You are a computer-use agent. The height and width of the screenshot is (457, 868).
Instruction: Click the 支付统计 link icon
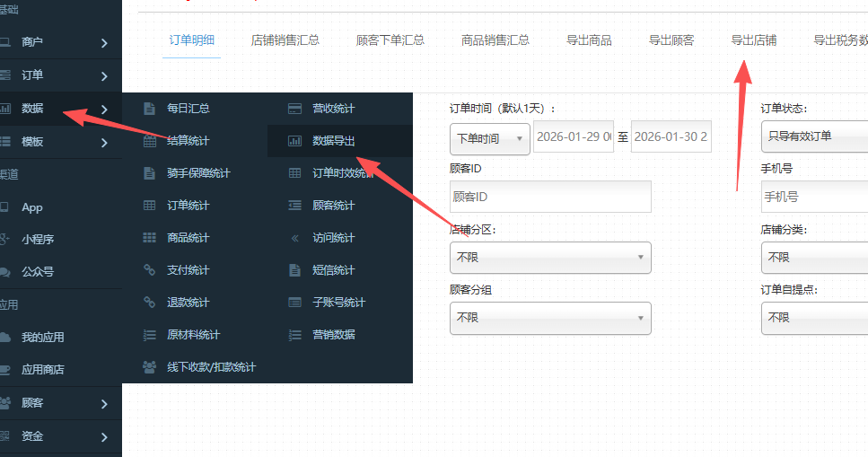150,270
